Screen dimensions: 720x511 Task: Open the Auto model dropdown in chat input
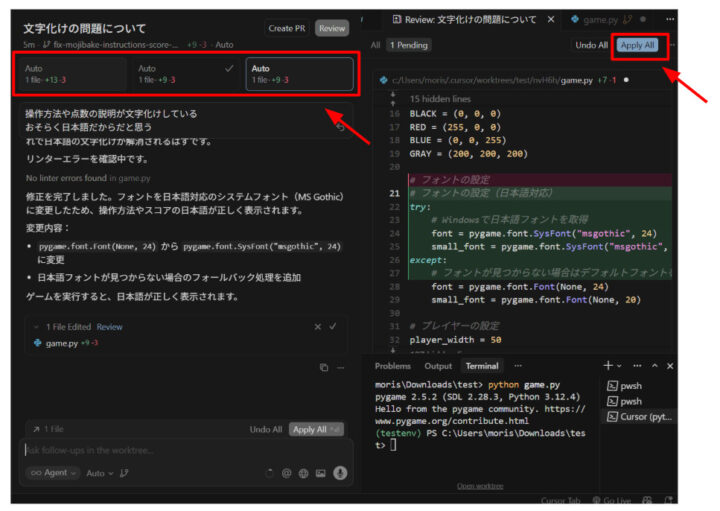coord(96,473)
